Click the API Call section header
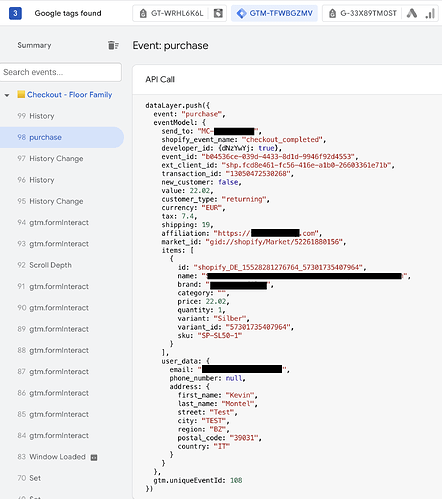This screenshot has height=499, width=442. point(160,79)
